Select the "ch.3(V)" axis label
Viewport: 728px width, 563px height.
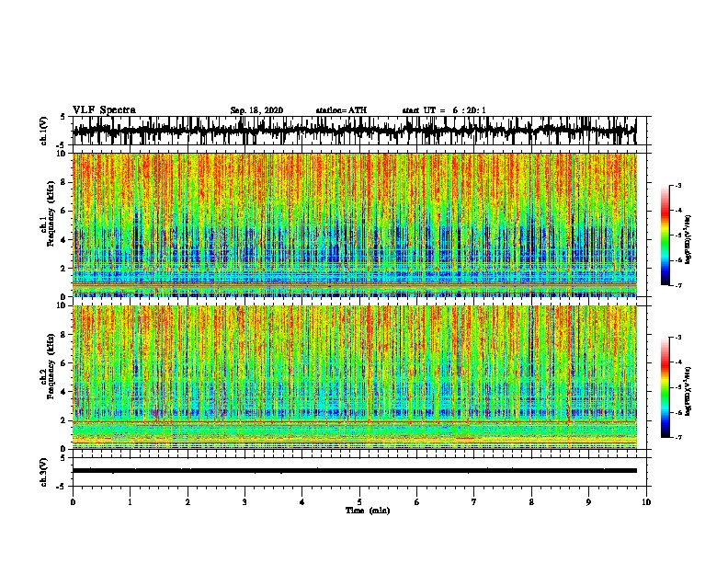point(43,472)
